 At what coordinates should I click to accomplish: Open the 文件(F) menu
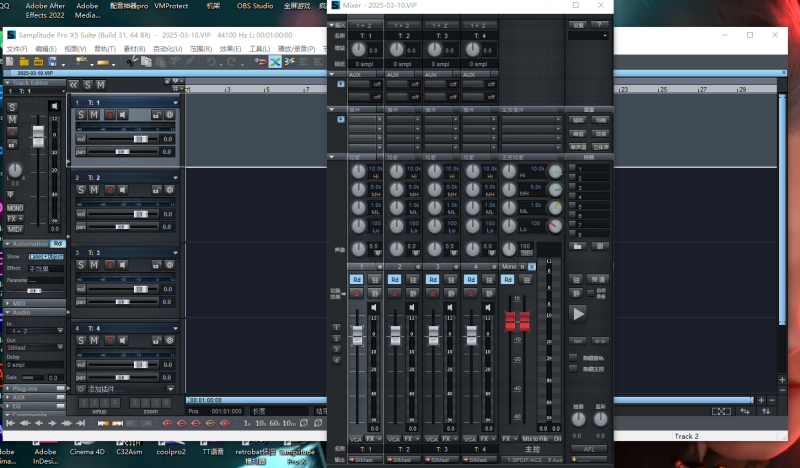tap(17, 48)
